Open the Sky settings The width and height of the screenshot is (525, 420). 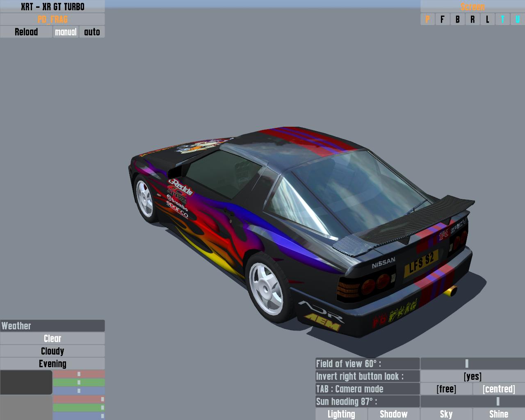tap(446, 414)
